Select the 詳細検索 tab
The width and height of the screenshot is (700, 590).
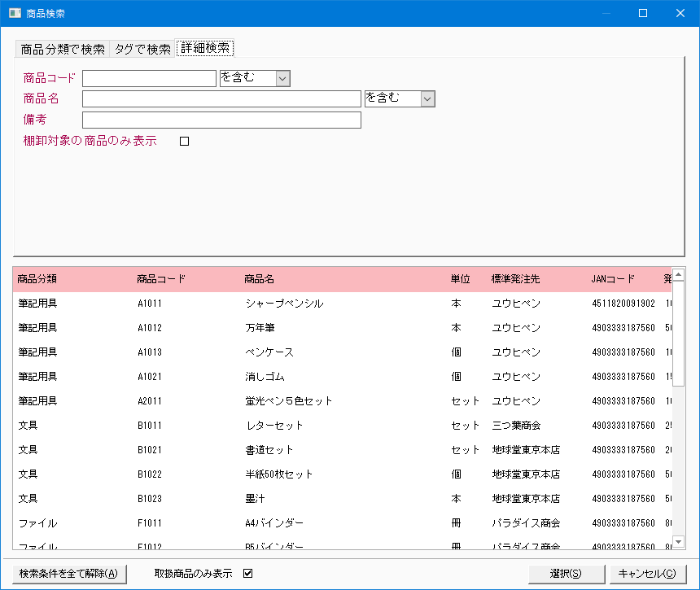[205, 49]
